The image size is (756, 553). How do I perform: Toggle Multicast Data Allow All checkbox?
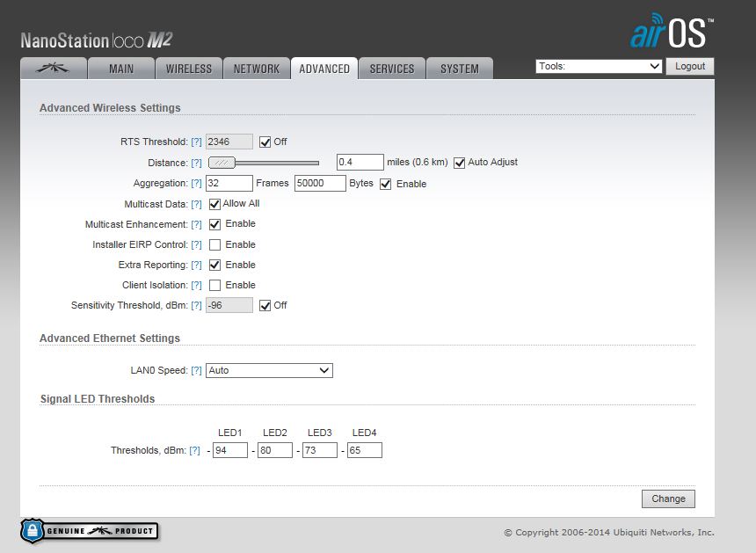coord(214,205)
